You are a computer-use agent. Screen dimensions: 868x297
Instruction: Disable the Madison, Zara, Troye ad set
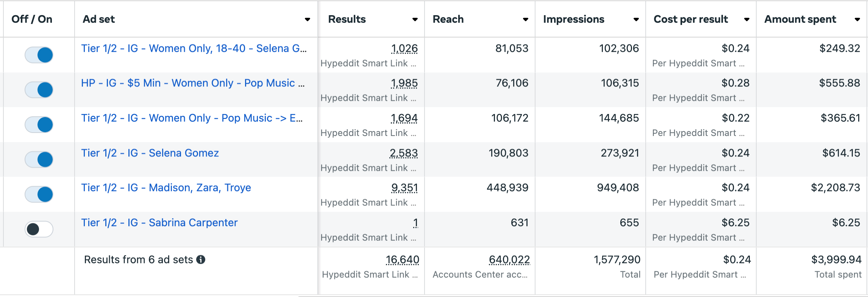[x=39, y=194]
